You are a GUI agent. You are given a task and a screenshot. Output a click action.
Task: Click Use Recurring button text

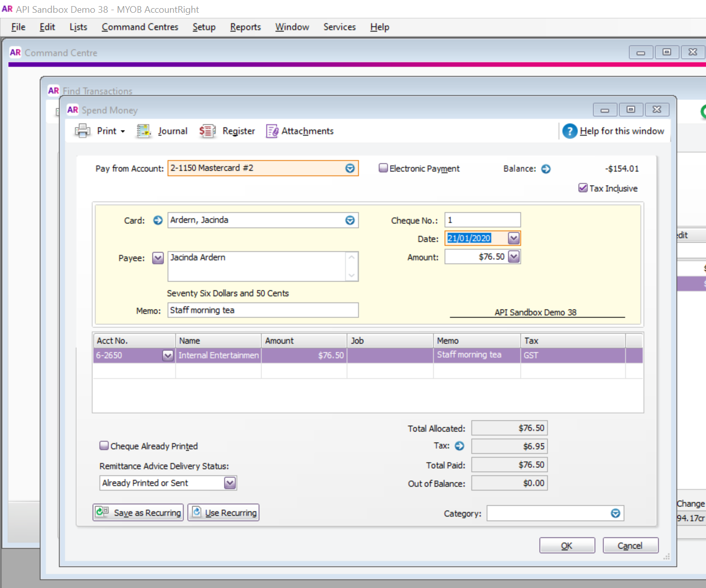(x=231, y=513)
